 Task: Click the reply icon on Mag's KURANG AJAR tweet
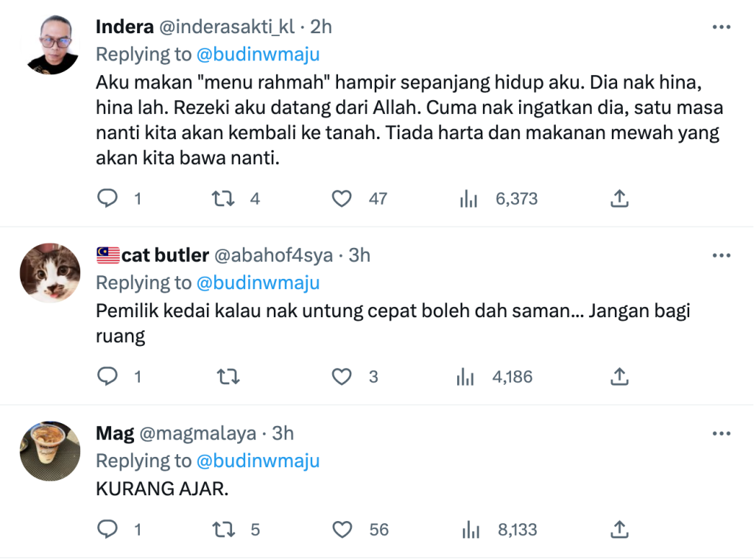pos(107,529)
